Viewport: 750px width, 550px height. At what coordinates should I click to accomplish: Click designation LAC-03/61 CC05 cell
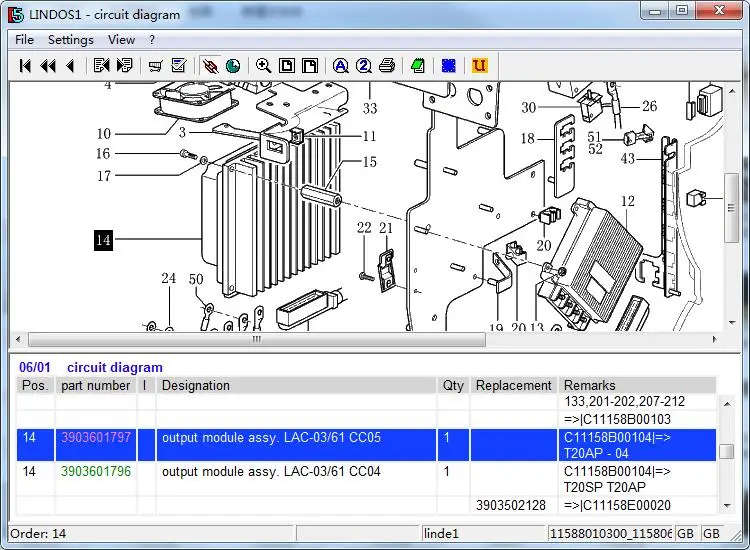(296, 445)
